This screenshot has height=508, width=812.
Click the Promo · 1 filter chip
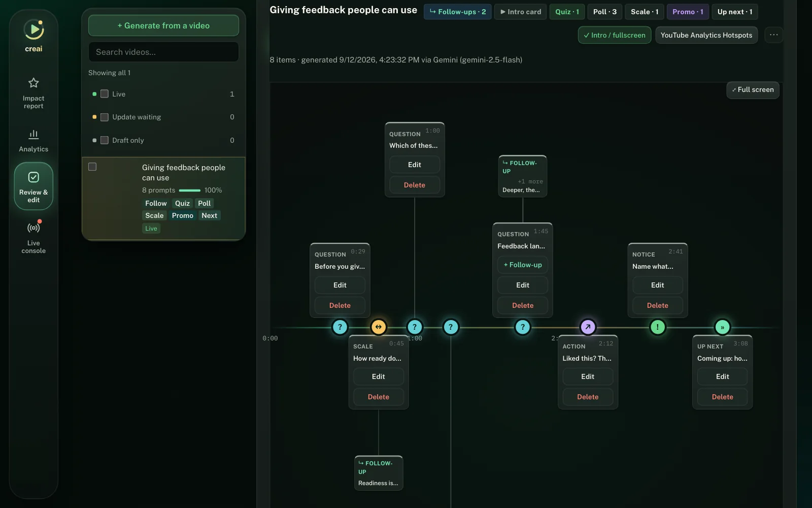pyautogui.click(x=688, y=12)
